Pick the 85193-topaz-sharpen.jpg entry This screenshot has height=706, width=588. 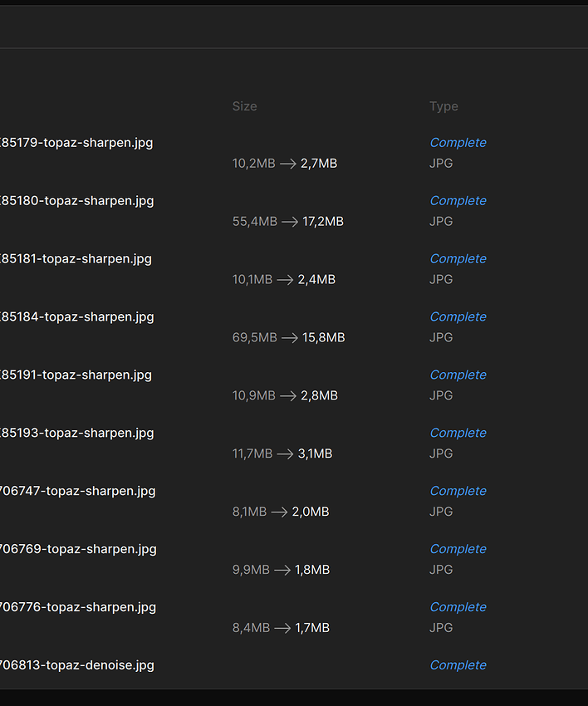click(x=76, y=434)
